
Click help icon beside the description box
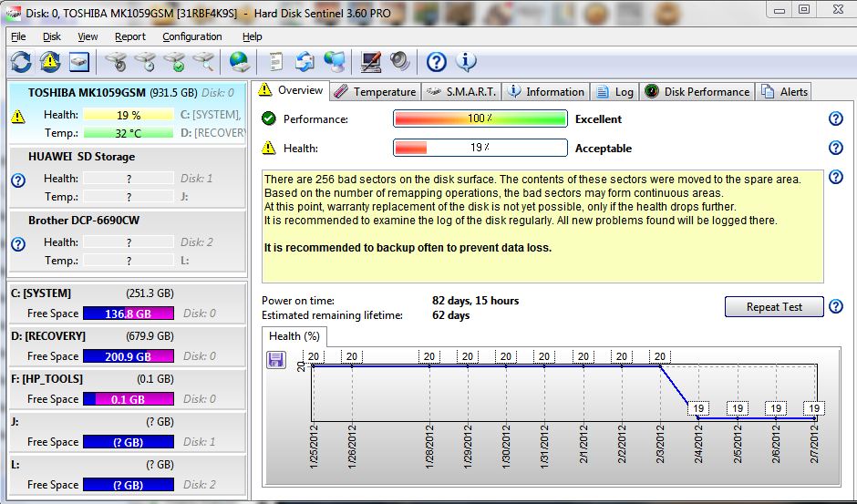click(836, 177)
